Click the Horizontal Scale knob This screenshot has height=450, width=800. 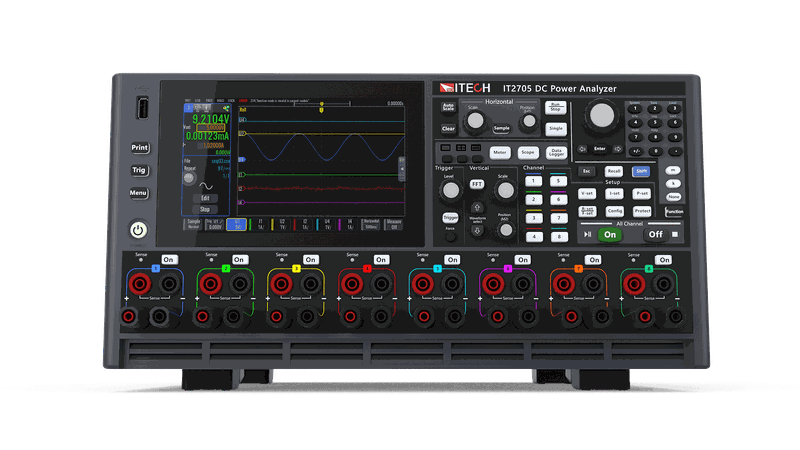476,120
